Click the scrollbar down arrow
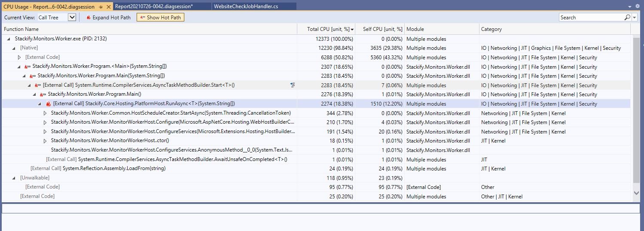 tap(636, 193)
